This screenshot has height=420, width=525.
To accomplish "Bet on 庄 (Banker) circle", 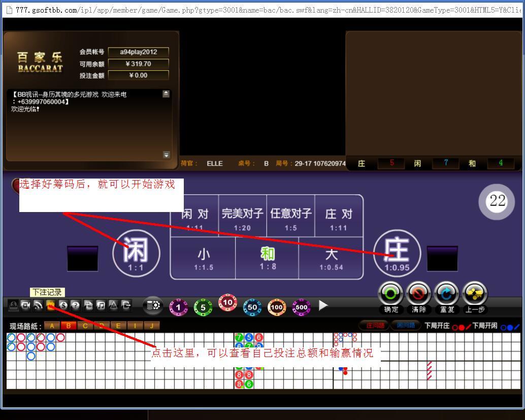I will tap(397, 253).
